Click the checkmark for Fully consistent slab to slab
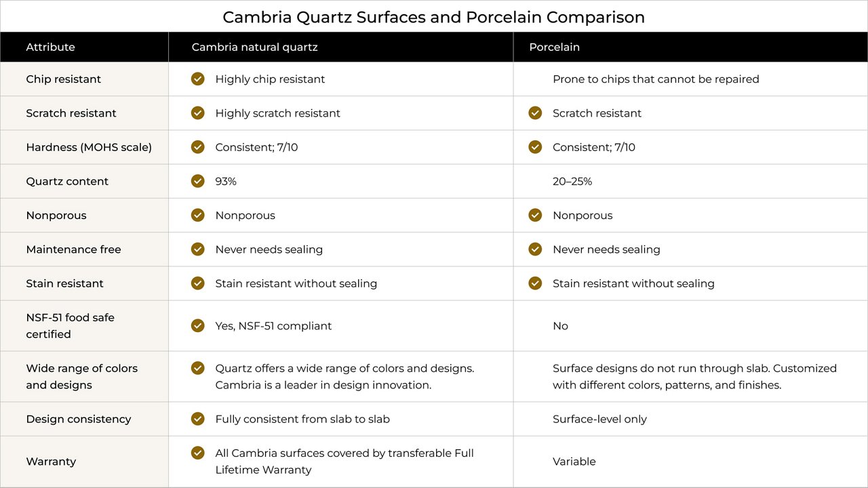The height and width of the screenshot is (488, 868). click(x=197, y=419)
